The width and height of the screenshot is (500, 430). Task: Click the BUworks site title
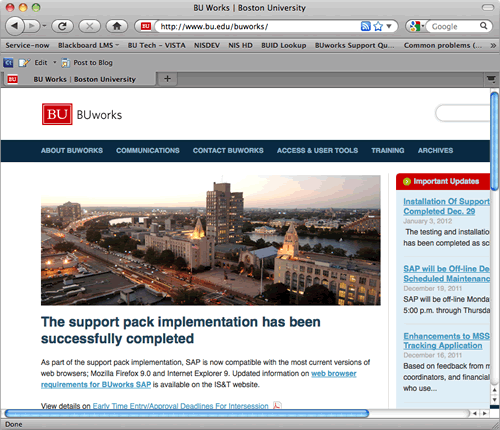[x=99, y=115]
